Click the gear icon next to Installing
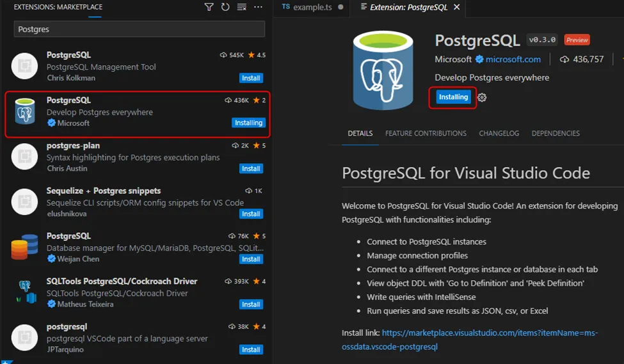The width and height of the screenshot is (624, 364). (x=483, y=97)
